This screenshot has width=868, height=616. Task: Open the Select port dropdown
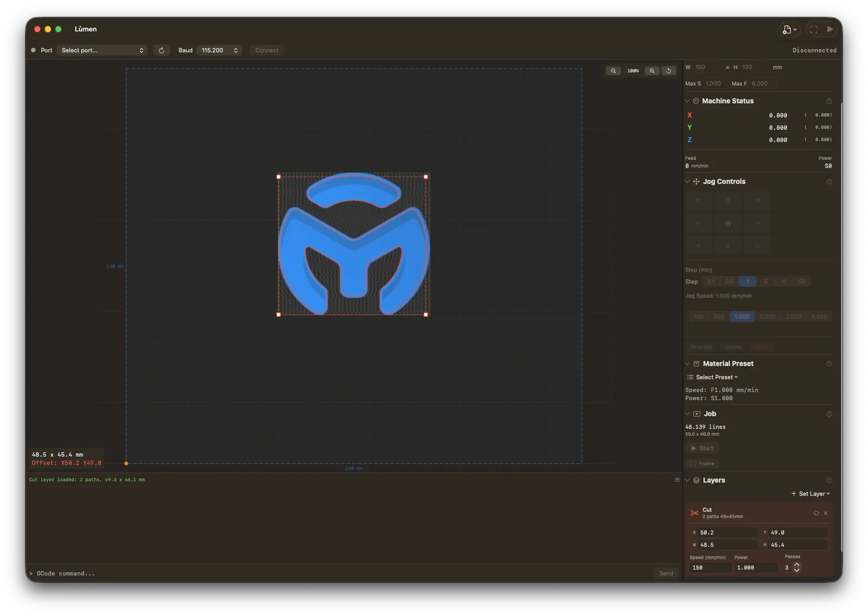click(x=103, y=51)
